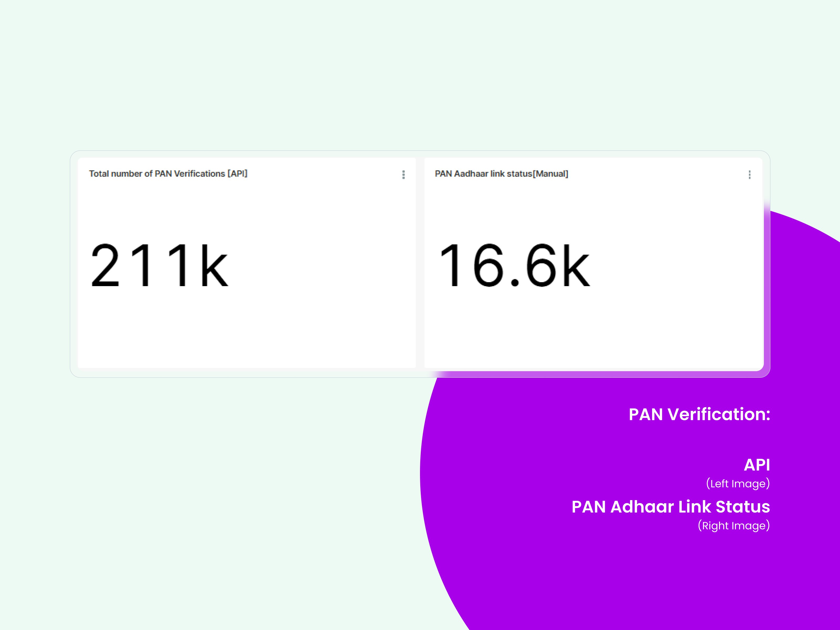Screen dimensions: 840x630
Task: Open the PAN Verifications [API] card's three-dot menu
Action: tap(403, 175)
